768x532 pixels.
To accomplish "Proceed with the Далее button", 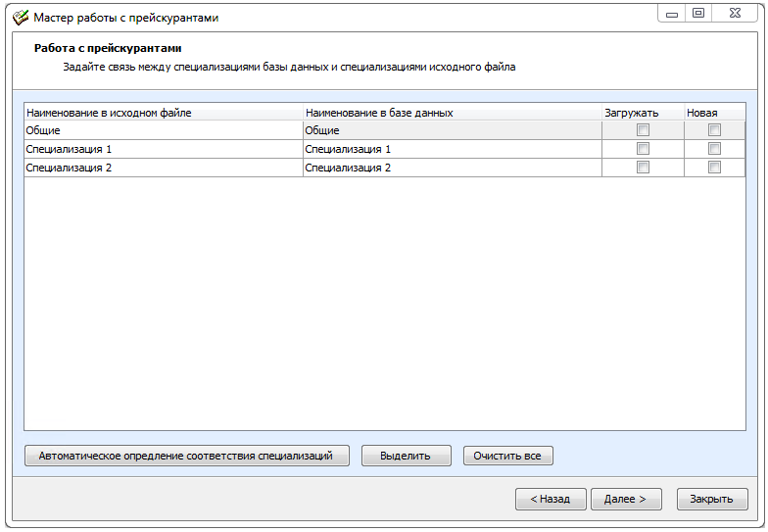I will (x=625, y=499).
